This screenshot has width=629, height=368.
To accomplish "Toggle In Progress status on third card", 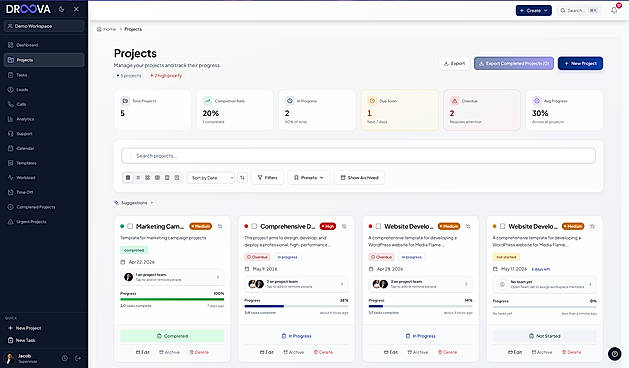I will [420, 336].
